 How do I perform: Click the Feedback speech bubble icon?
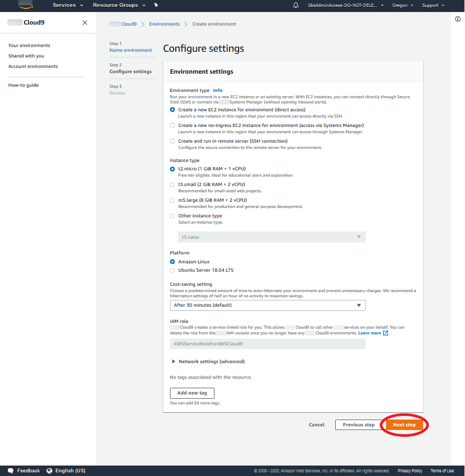point(11,471)
